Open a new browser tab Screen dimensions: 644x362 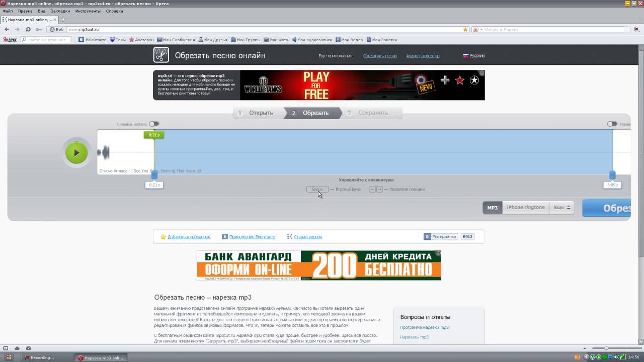pos(63,20)
